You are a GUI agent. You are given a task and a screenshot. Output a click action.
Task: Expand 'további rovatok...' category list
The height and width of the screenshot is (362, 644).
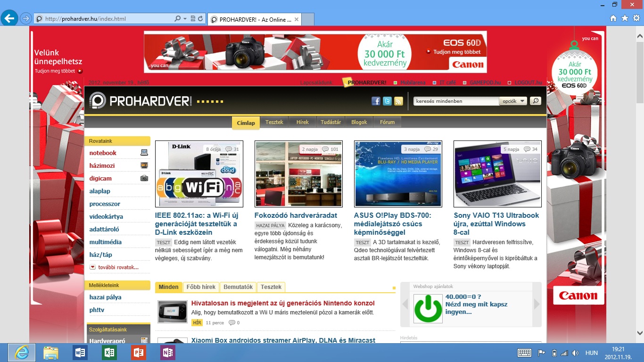114,267
